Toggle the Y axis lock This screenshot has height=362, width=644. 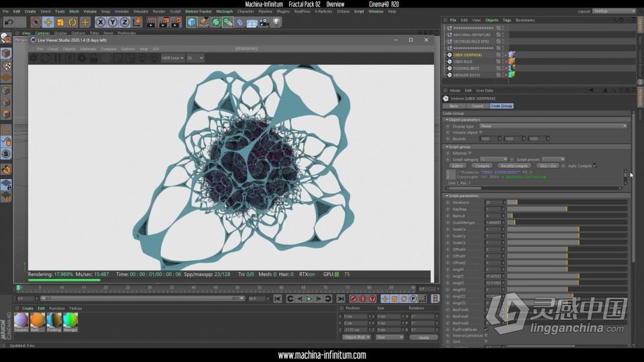(x=113, y=22)
